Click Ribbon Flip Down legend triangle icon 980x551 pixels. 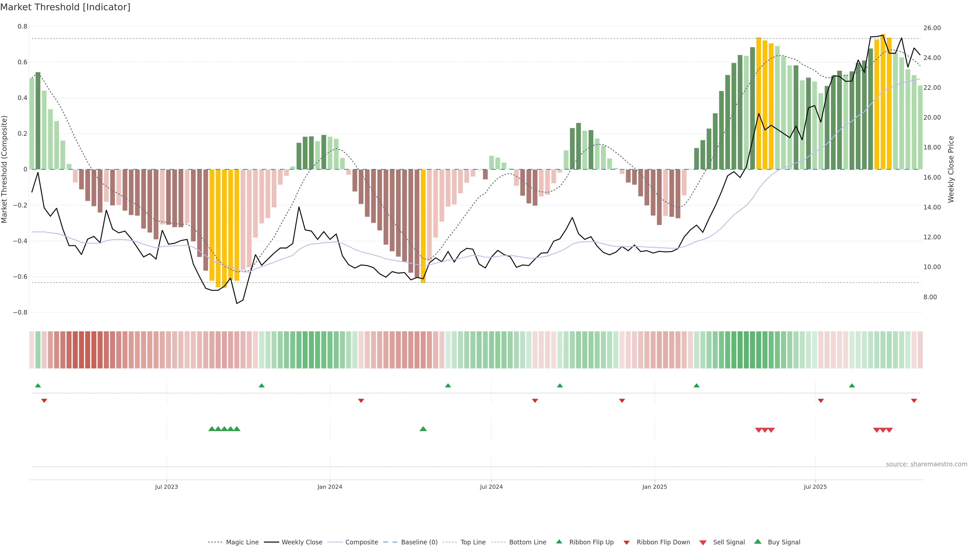(x=627, y=543)
